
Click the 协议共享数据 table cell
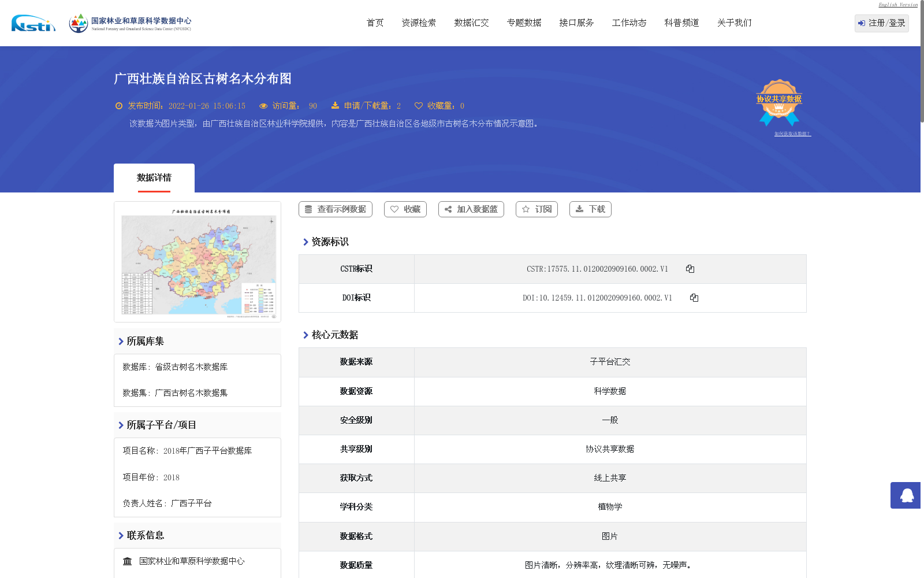[x=610, y=449]
